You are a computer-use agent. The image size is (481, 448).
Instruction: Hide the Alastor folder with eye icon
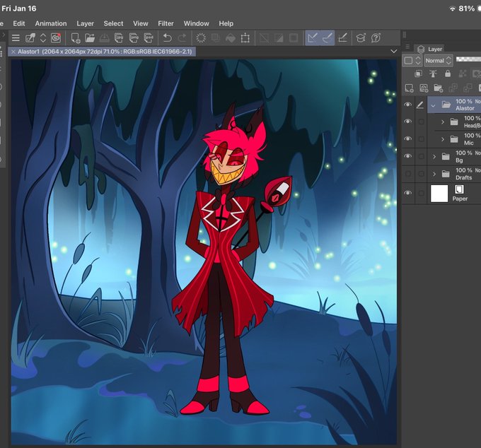407,105
